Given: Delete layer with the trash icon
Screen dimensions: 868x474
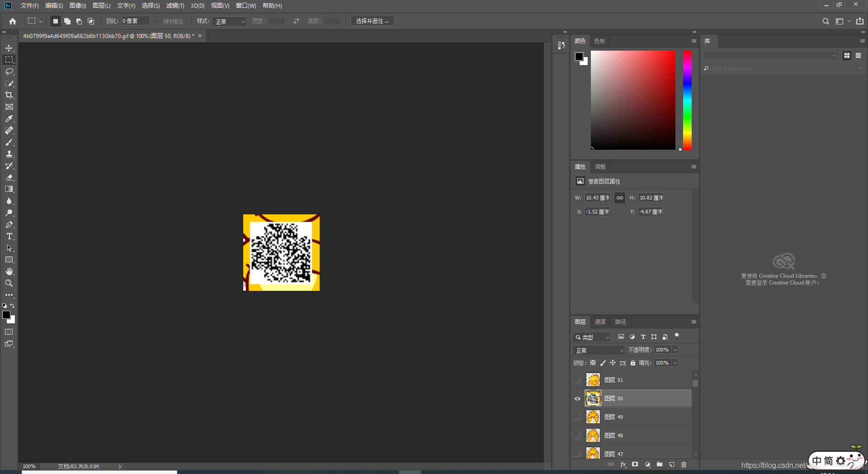Looking at the screenshot, I should [684, 465].
